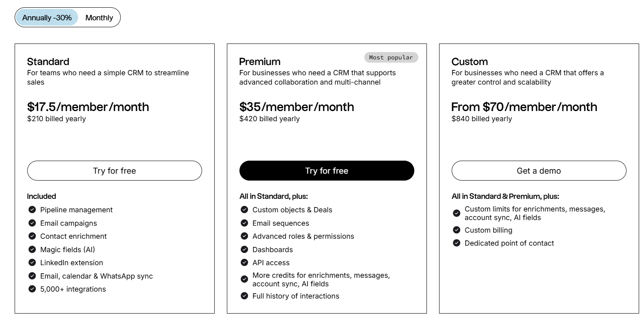Screen dimensions: 644x316
Task: Click Try for free on Premium plan
Action: click(x=326, y=170)
